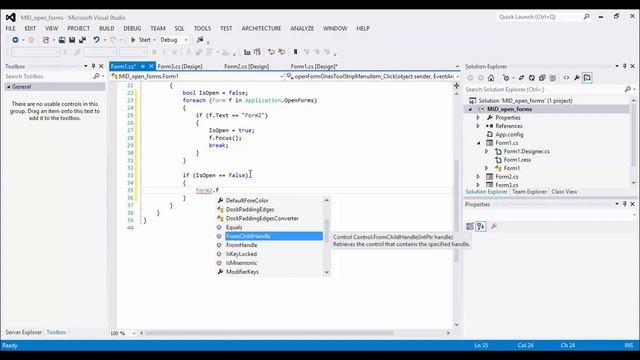Image resolution: width=640 pixels, height=360 pixels.
Task: Expand the Form2.cs node in Solution Explorer
Action: tap(478, 177)
